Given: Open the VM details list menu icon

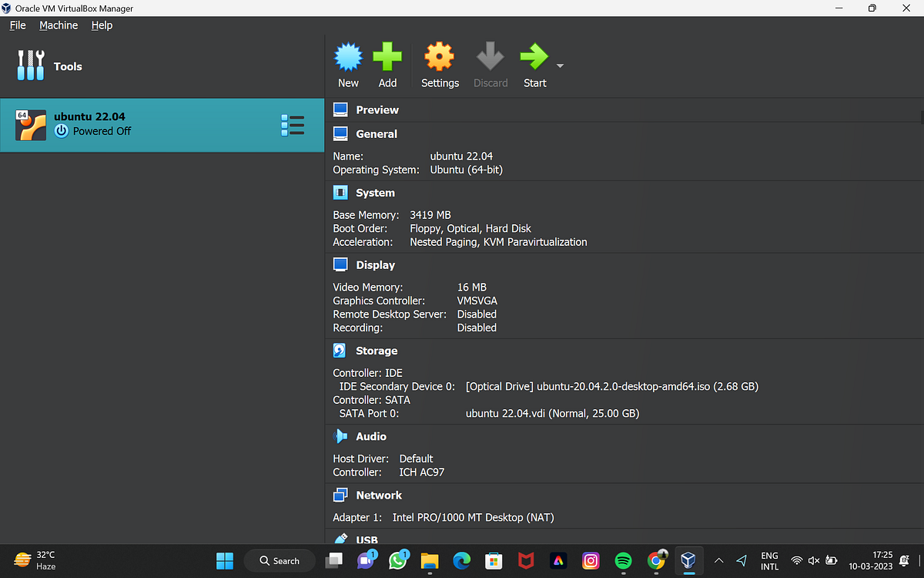Looking at the screenshot, I should click(293, 125).
